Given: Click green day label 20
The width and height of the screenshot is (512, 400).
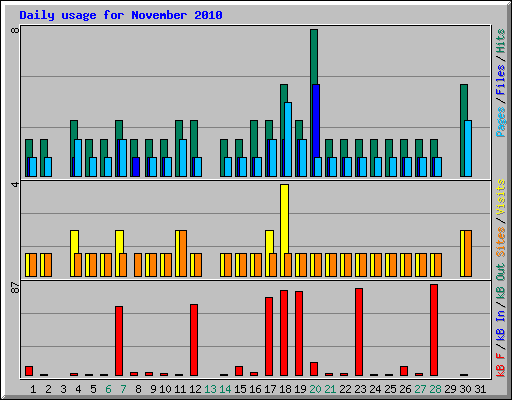Looking at the screenshot, I should [x=315, y=389].
